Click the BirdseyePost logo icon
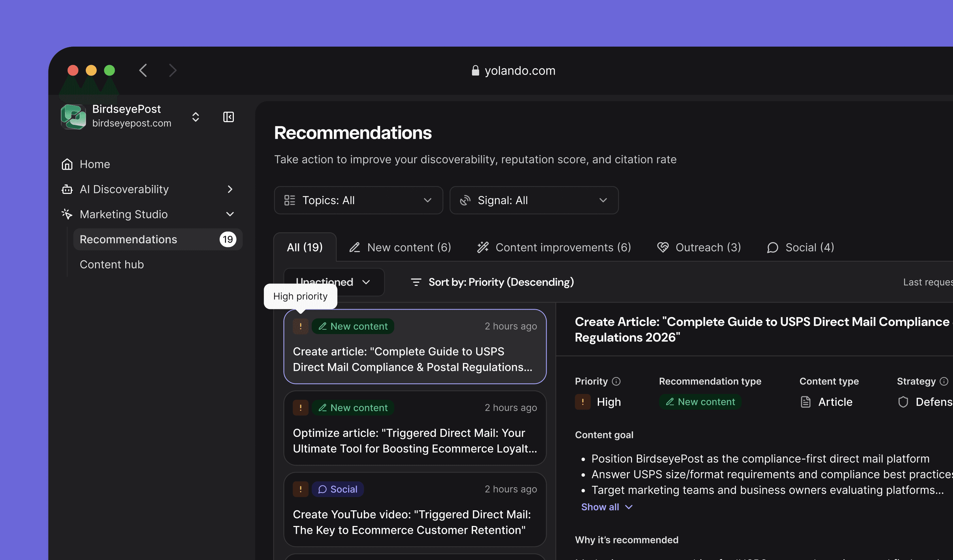 coord(74,116)
